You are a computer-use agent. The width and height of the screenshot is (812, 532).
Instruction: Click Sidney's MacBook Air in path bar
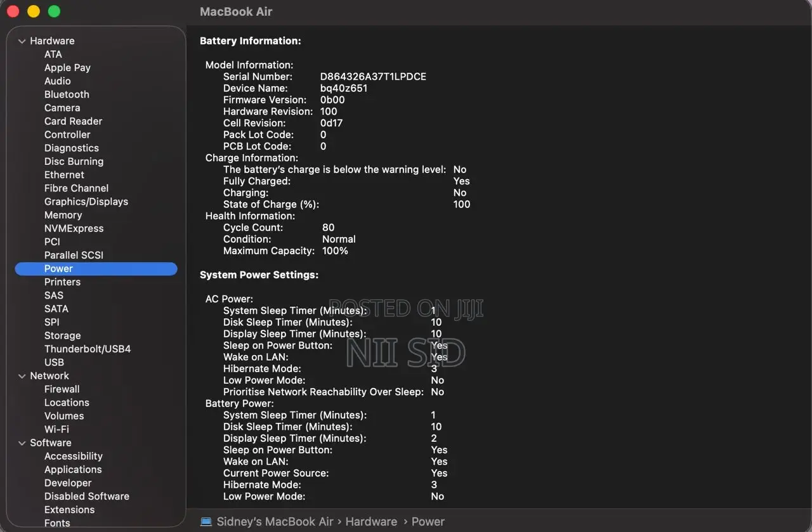click(x=275, y=522)
